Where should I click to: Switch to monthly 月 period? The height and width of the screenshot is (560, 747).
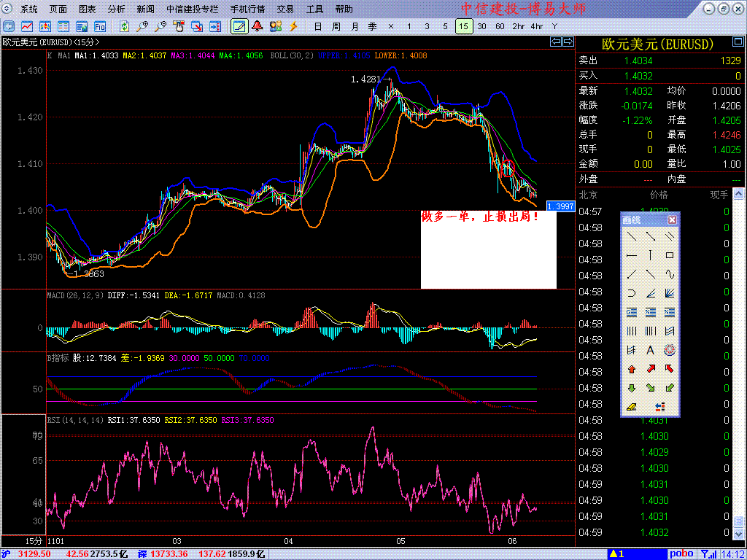pos(355,26)
